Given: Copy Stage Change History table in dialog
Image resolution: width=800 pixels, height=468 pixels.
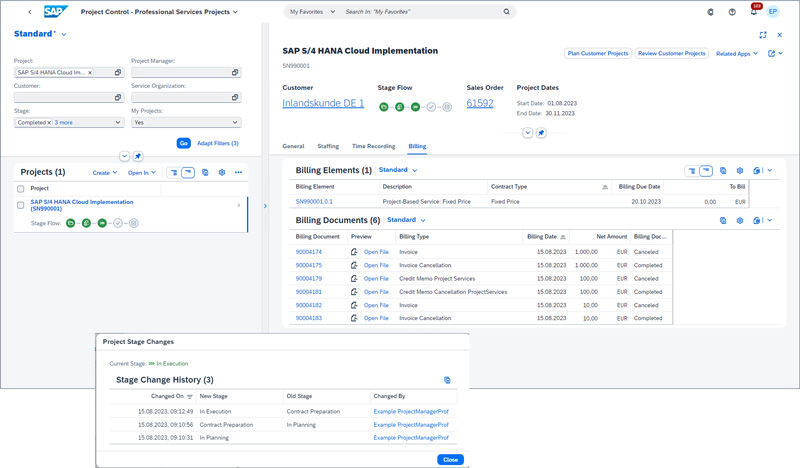Looking at the screenshot, I should pyautogui.click(x=447, y=380).
